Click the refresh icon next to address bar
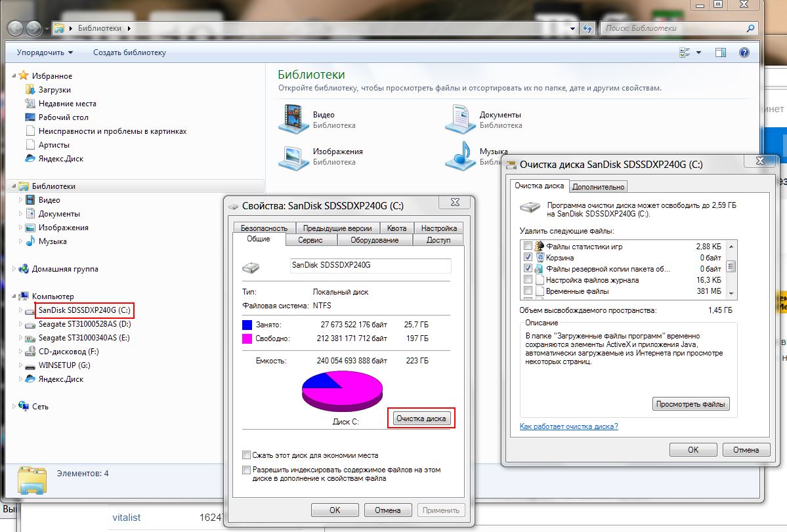The width and height of the screenshot is (787, 532). point(587,29)
